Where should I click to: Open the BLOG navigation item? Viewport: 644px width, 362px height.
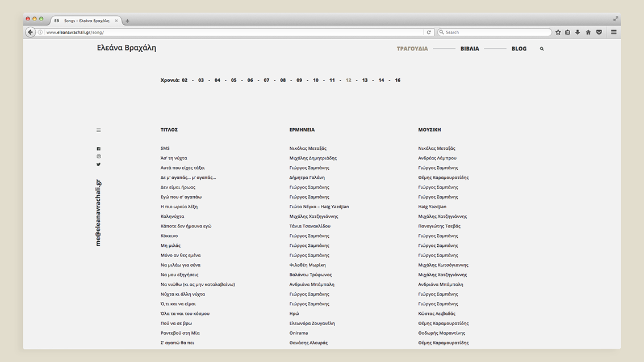[518, 49]
